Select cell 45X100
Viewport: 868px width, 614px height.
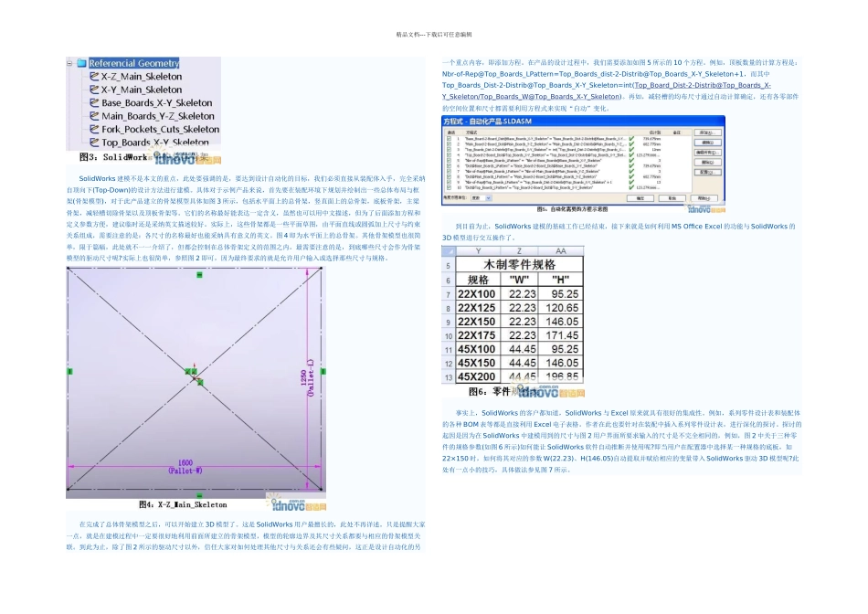478,349
